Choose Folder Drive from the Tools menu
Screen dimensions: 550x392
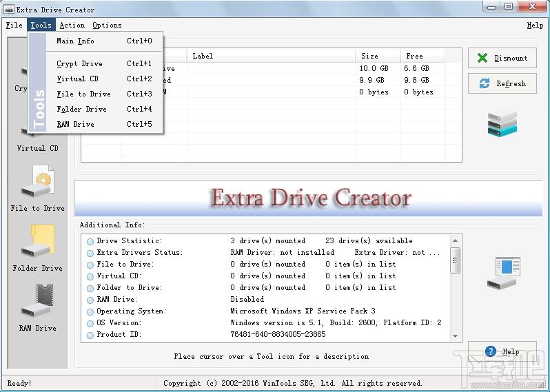tap(104, 109)
